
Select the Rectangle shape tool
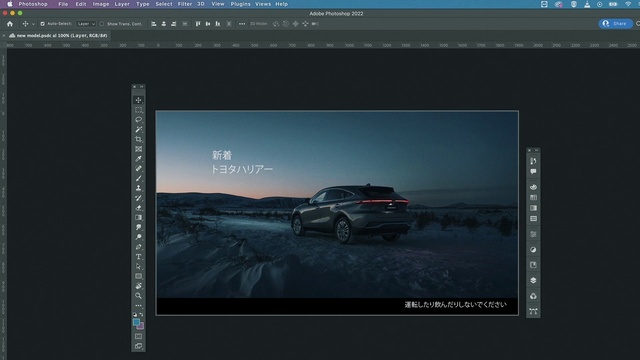138,276
